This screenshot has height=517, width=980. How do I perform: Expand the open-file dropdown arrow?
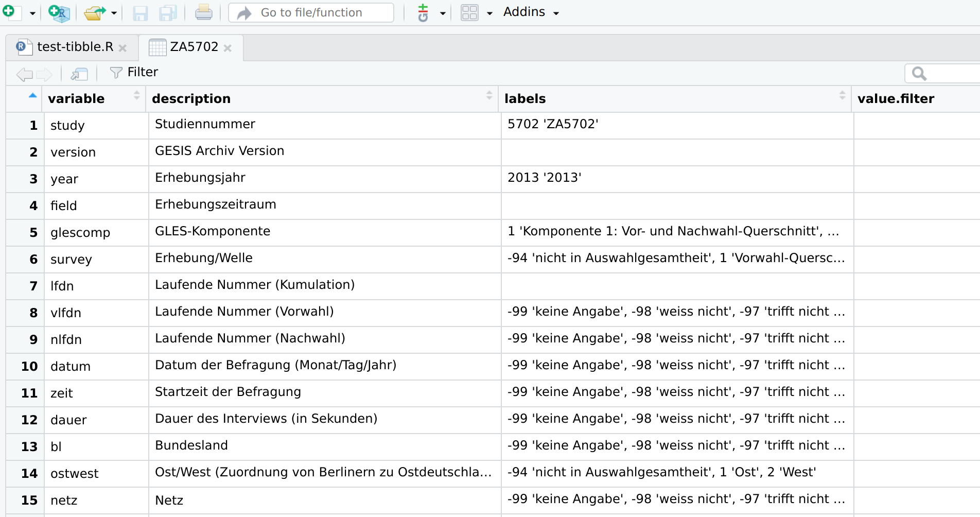(x=114, y=12)
